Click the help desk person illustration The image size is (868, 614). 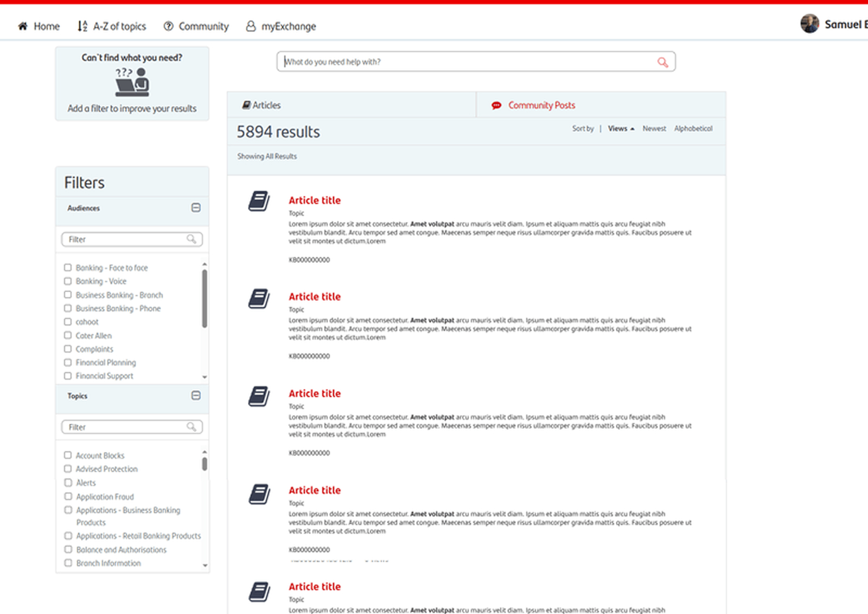(x=132, y=82)
